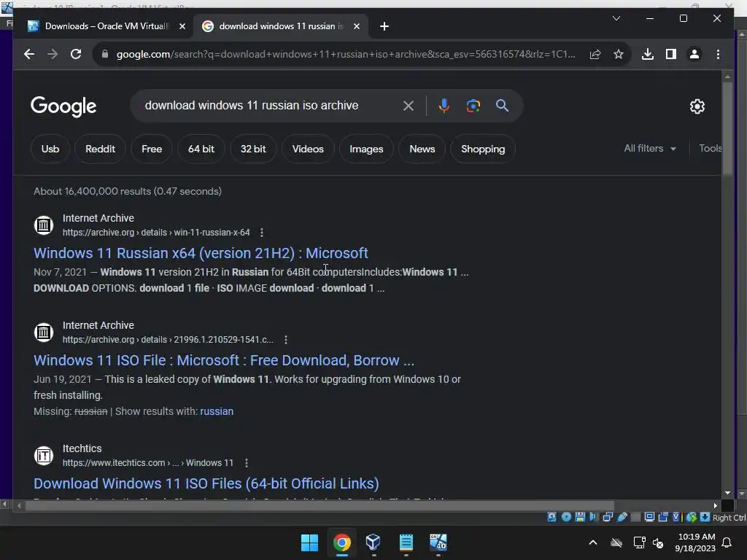This screenshot has width=747, height=560.
Task: Click the Internet Archive favicon of first result
Action: pos(44,225)
